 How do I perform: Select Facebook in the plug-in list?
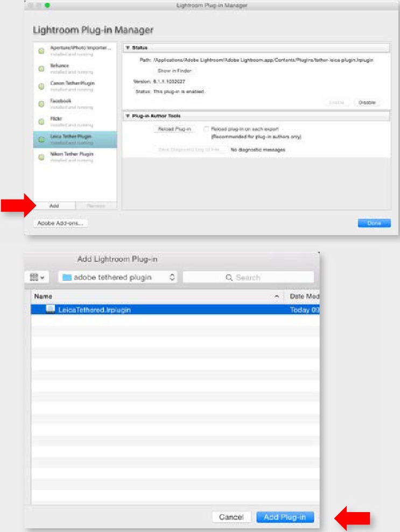pyautogui.click(x=75, y=104)
